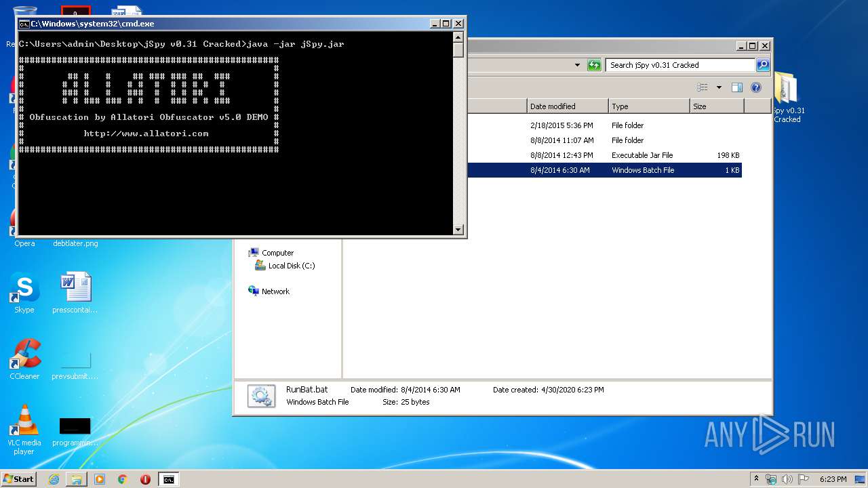This screenshot has height=488, width=868.
Task: Open the view options dropdown arrow
Action: coord(719,87)
